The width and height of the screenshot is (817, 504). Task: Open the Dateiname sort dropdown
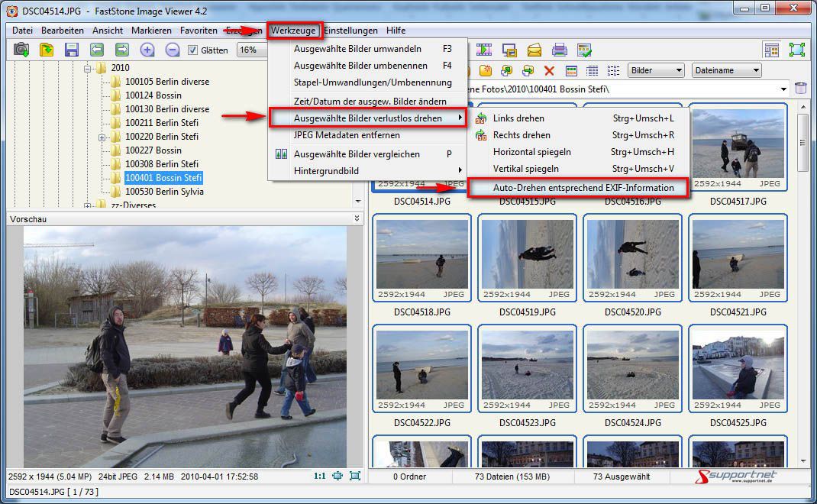point(726,70)
